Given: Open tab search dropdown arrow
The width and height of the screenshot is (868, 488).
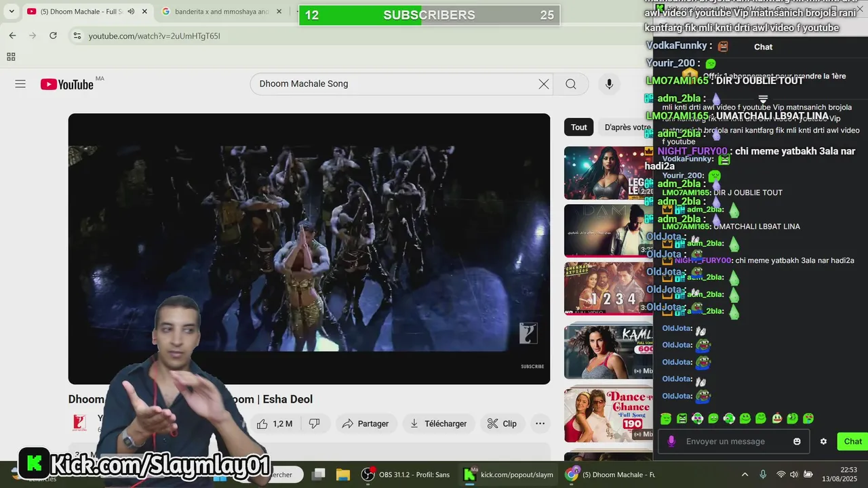Looking at the screenshot, I should point(12,12).
